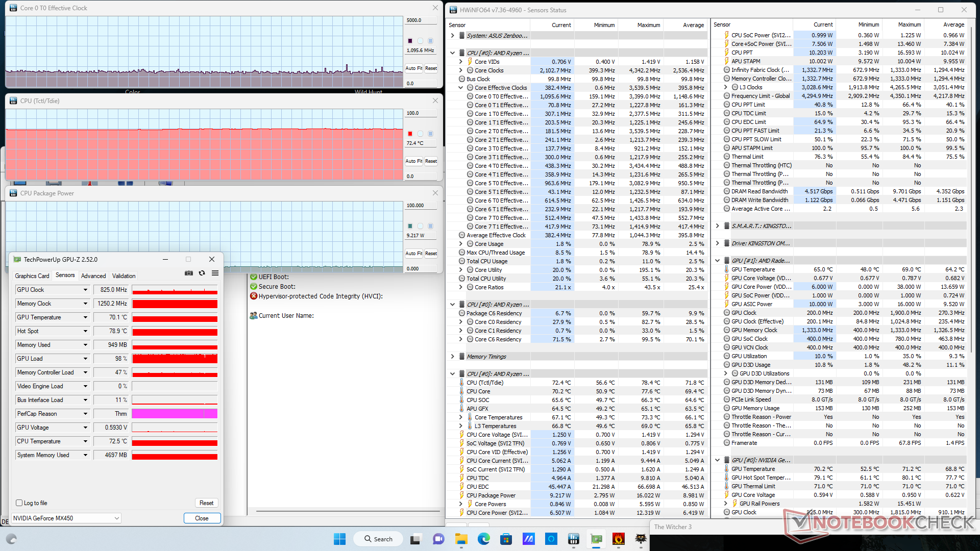This screenshot has width=980, height=551.
Task: Click dark purple swatch in Core 0 T0 graph
Action: [x=410, y=41]
